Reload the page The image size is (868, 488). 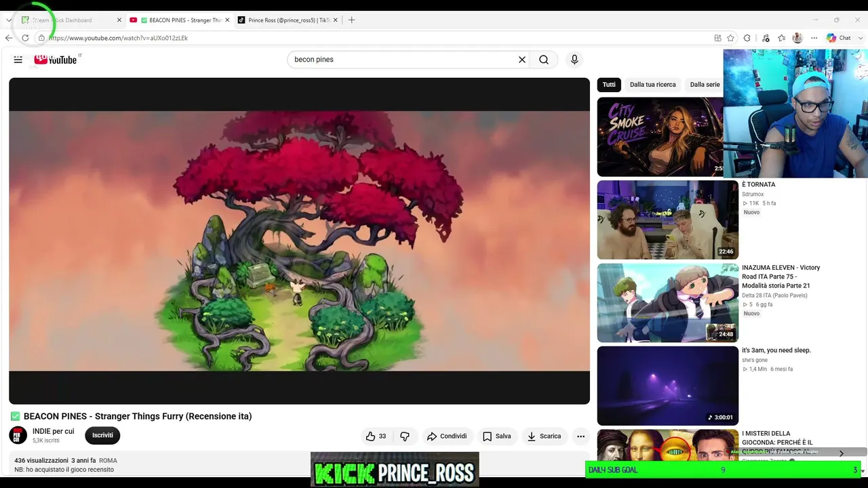(25, 38)
